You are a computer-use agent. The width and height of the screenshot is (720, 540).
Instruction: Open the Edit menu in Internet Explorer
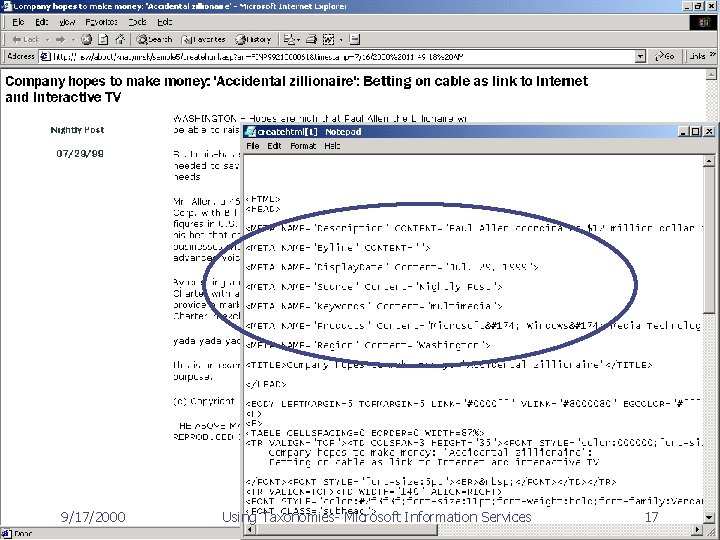pos(41,22)
